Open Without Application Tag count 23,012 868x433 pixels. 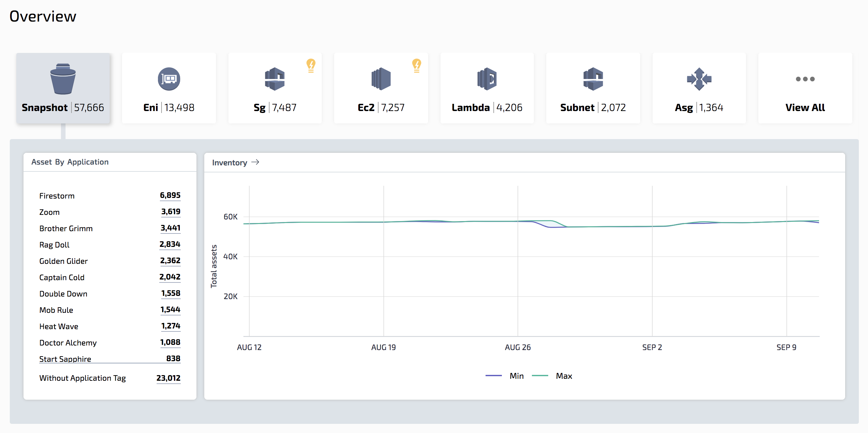point(168,378)
